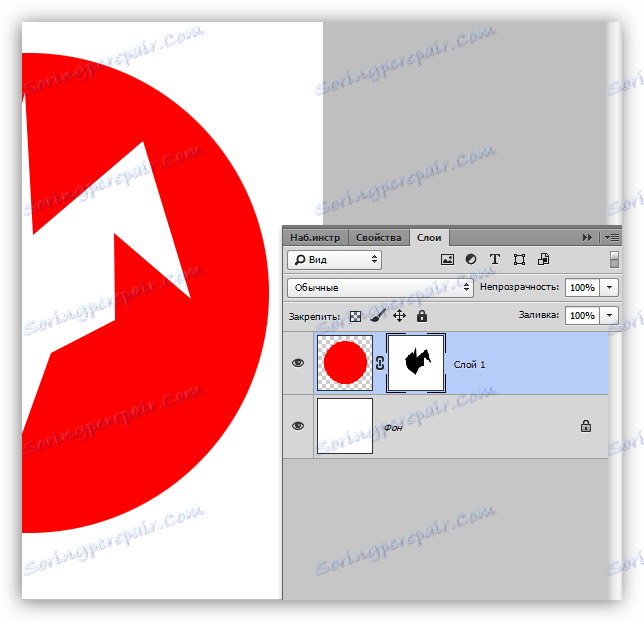The width and height of the screenshot is (644, 622).
Task: Filter for smart objects icon
Action: coord(543,259)
